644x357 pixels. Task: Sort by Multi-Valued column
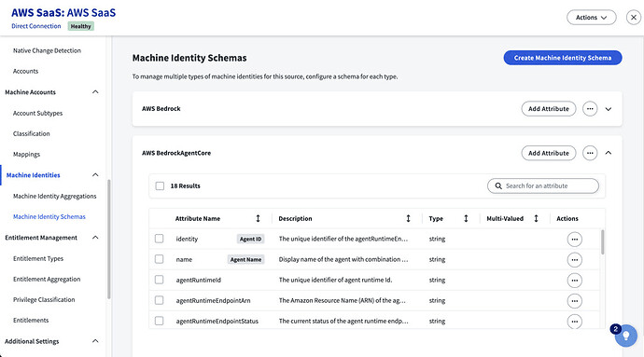(536, 219)
